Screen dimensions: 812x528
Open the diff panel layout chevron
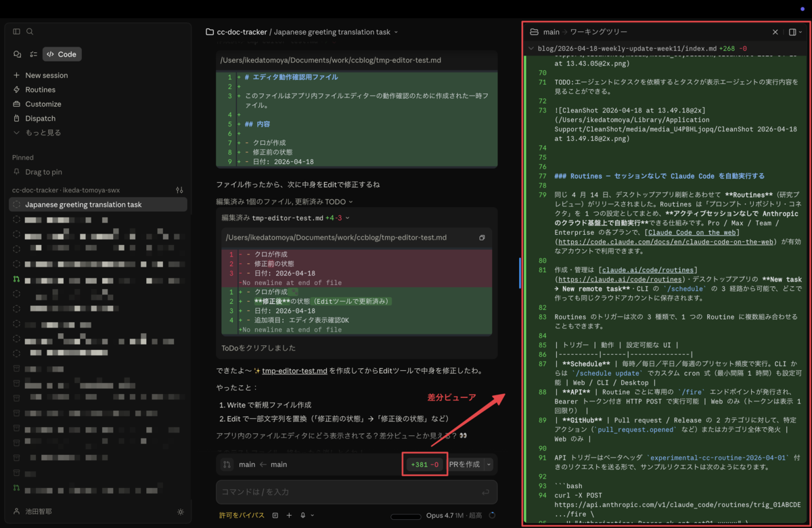800,32
